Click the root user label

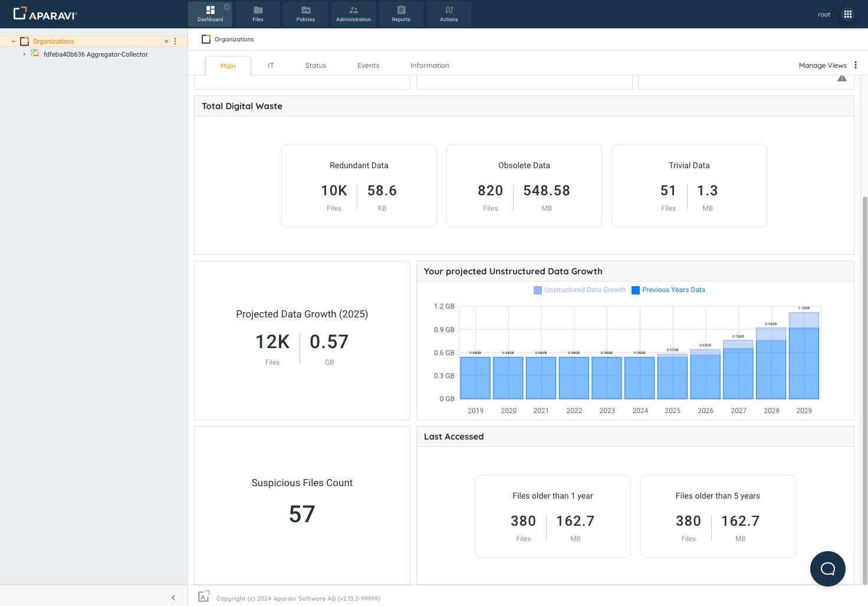pyautogui.click(x=824, y=14)
